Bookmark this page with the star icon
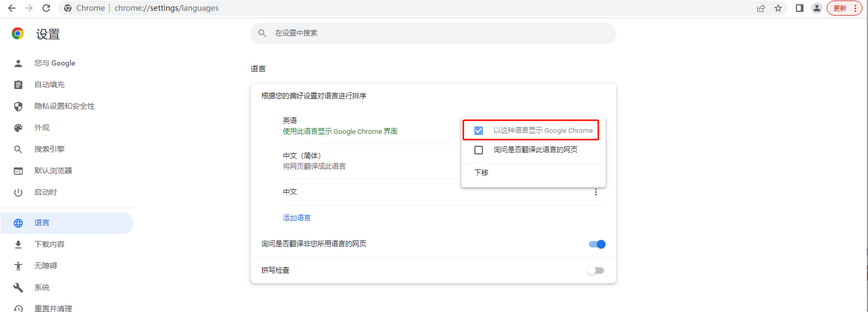 778,8
